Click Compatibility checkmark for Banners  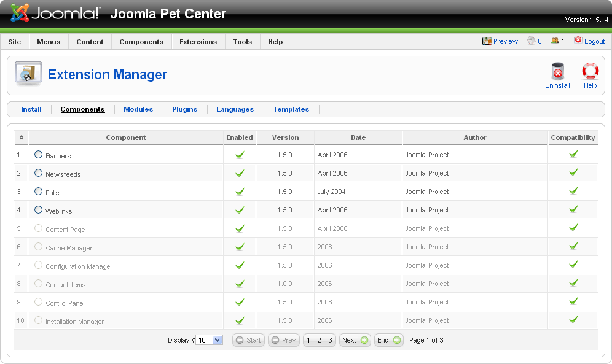[573, 154]
